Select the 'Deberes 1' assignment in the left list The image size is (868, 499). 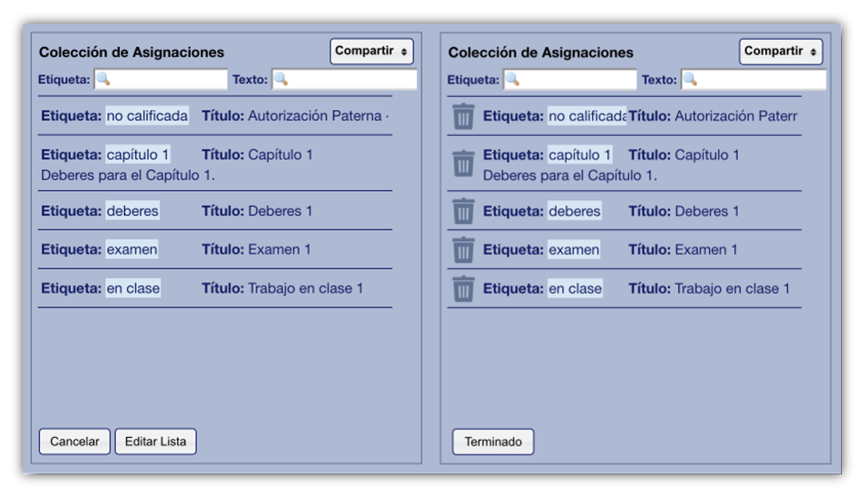pos(280,211)
